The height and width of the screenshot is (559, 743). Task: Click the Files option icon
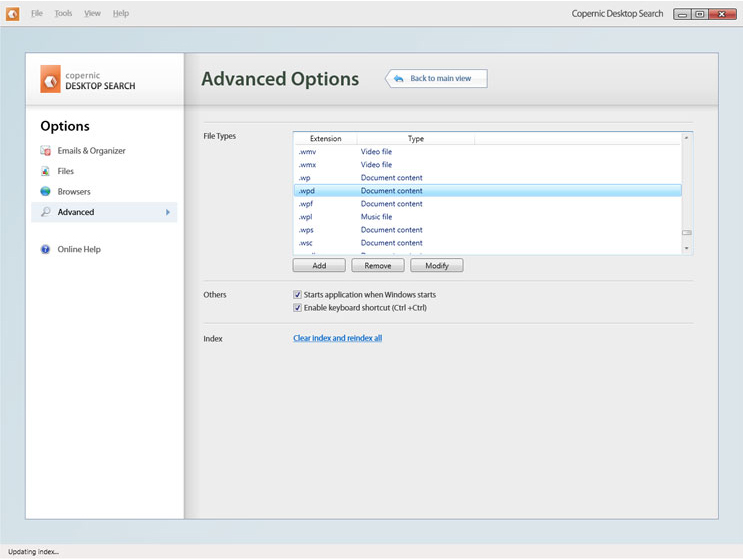pyautogui.click(x=45, y=171)
